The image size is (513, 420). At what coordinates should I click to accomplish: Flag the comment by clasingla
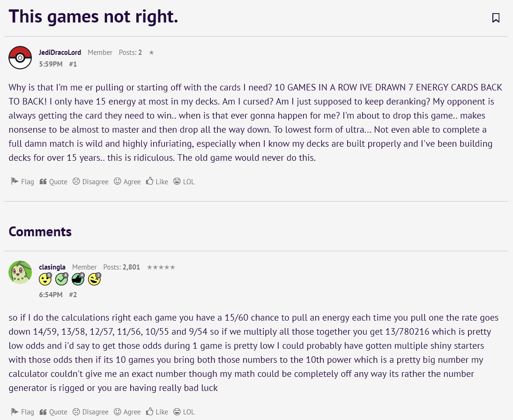22,412
